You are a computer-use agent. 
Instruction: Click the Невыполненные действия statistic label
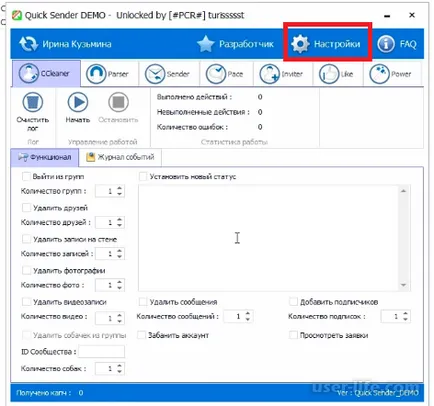click(x=203, y=112)
